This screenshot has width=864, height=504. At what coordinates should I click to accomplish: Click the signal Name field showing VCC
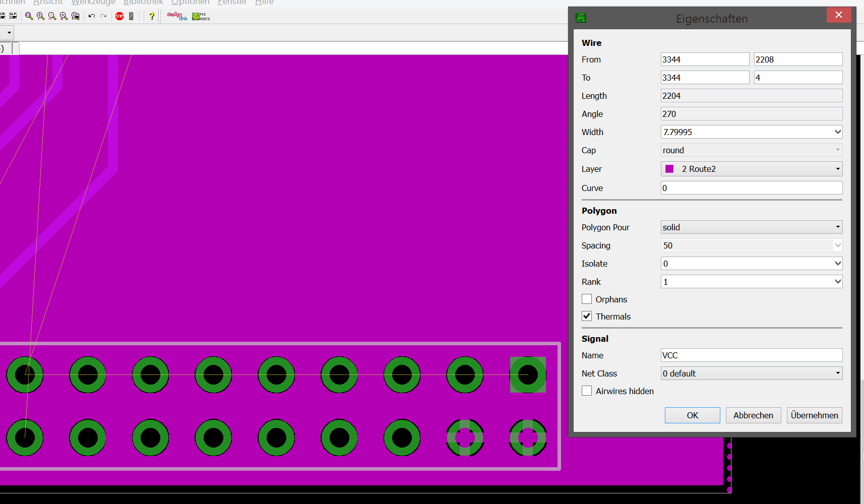coord(752,355)
